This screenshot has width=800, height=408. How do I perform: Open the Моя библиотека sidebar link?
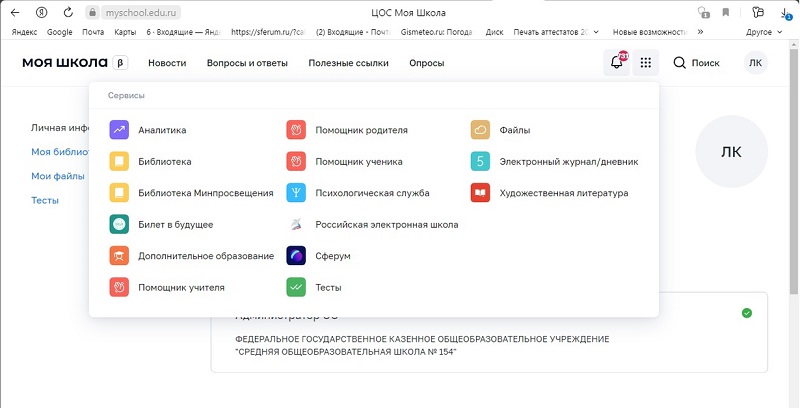[60, 151]
